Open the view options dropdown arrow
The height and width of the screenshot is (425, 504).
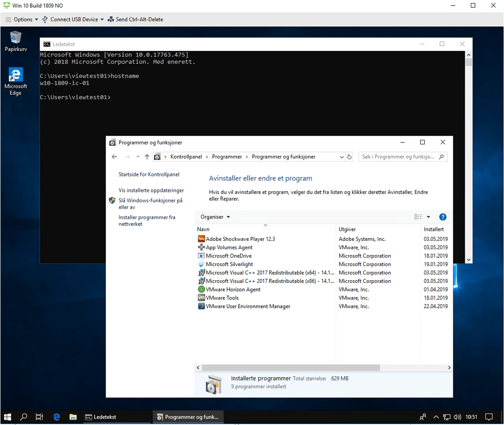coord(428,217)
